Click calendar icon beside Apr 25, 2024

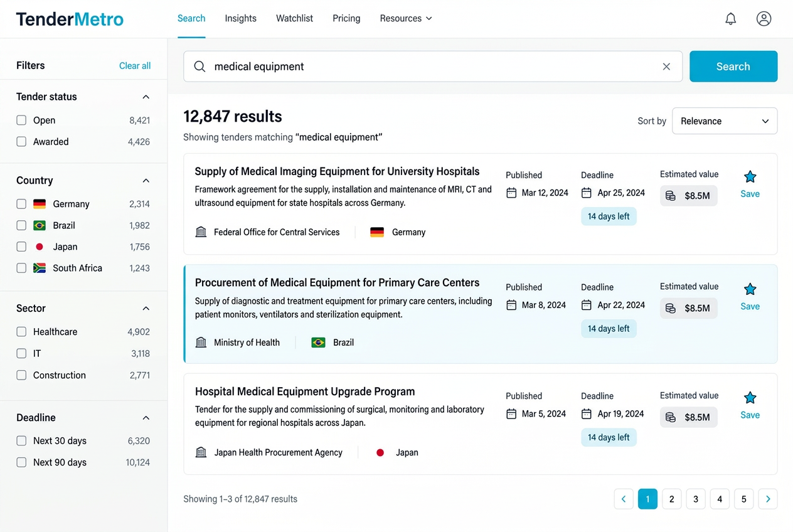(587, 193)
